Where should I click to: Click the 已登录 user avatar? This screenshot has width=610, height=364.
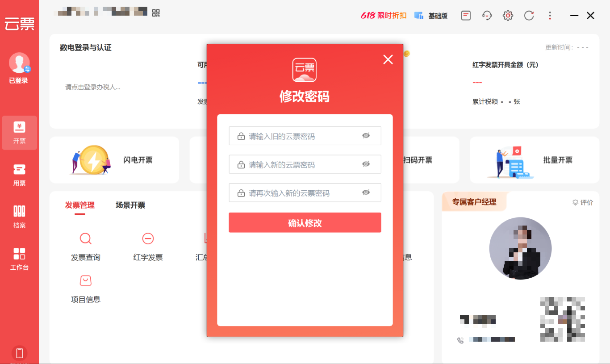[x=19, y=63]
